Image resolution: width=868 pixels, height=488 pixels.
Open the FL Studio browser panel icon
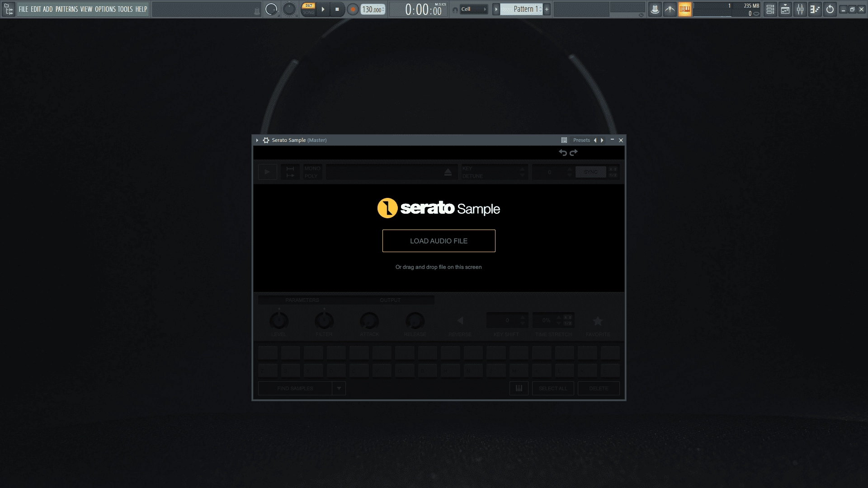pyautogui.click(x=9, y=9)
